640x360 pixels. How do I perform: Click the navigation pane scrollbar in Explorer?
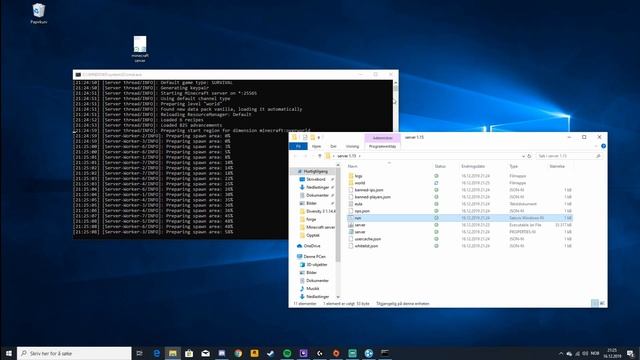tap(338, 214)
